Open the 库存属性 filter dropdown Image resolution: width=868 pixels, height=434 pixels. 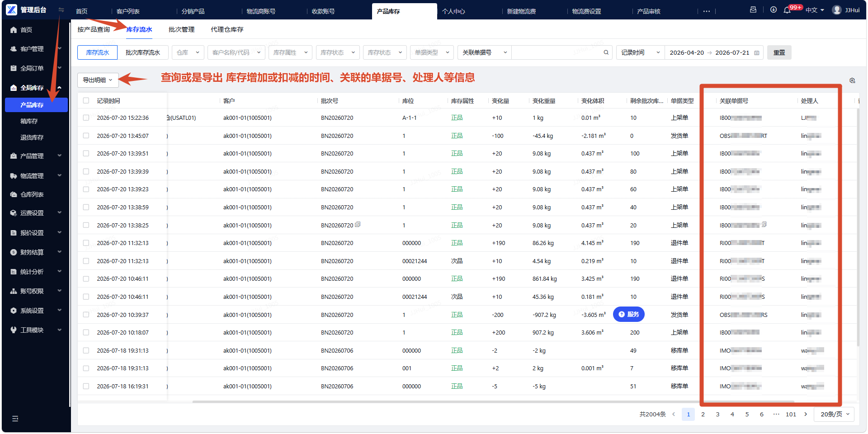pyautogui.click(x=290, y=52)
